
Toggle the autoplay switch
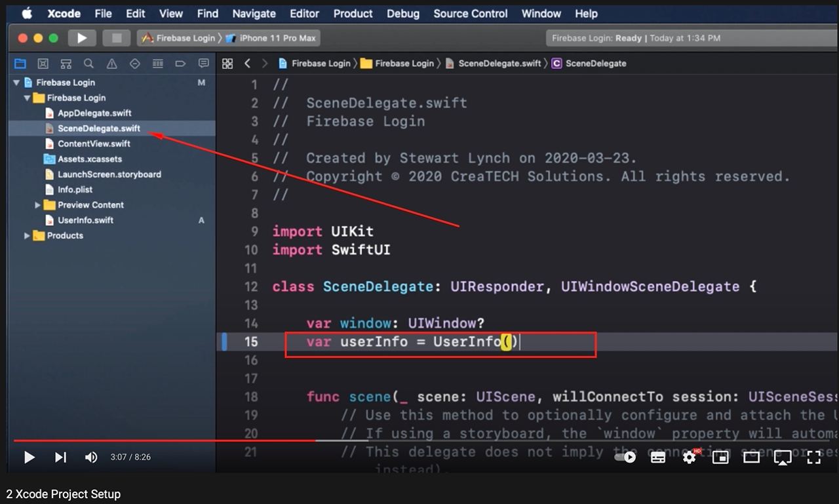click(x=625, y=457)
